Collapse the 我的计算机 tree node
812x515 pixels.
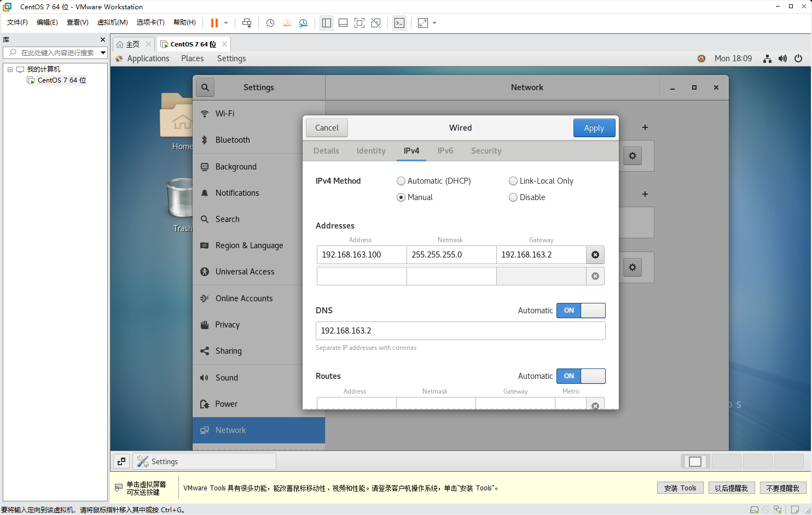point(10,69)
